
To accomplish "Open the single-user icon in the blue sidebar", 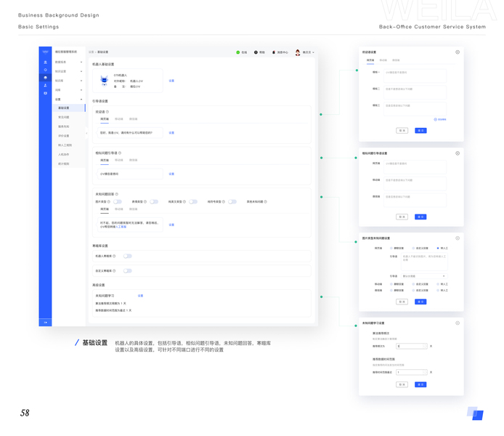I will [45, 85].
